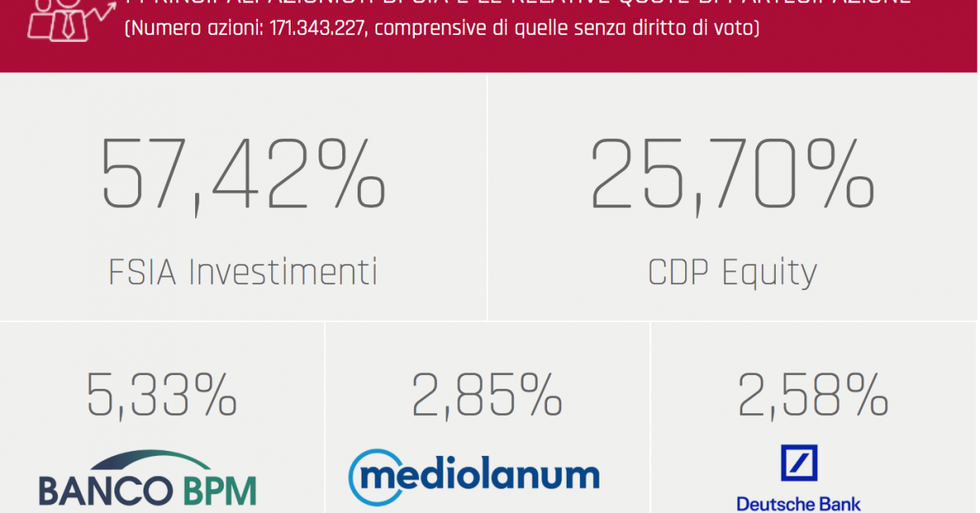
Task: Select the 2,85% Mediolanum share
Action: [487, 395]
